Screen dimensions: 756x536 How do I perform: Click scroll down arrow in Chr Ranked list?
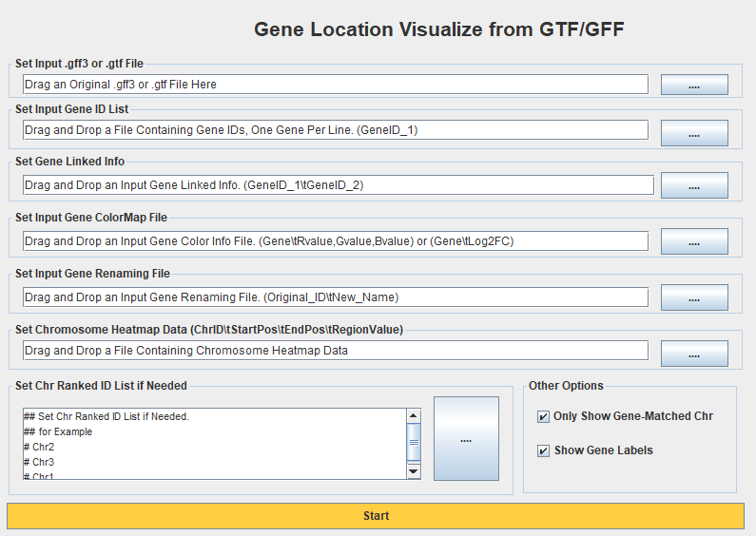(x=413, y=471)
